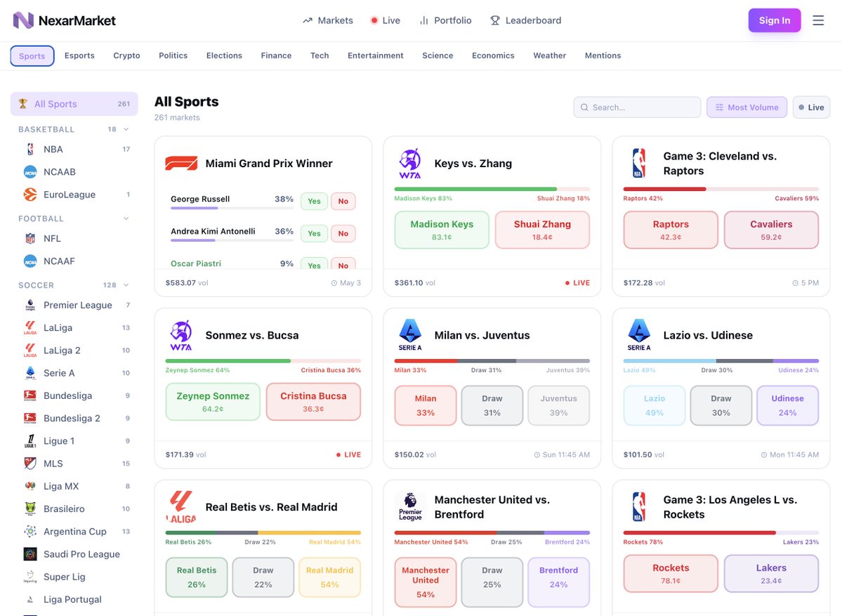Choose Yes for Andrea Kimi Antonelli
The width and height of the screenshot is (842, 616).
click(x=314, y=234)
